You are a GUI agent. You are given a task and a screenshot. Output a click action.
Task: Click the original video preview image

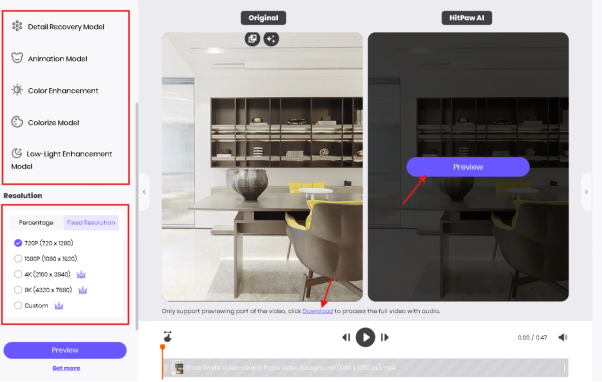pos(262,167)
